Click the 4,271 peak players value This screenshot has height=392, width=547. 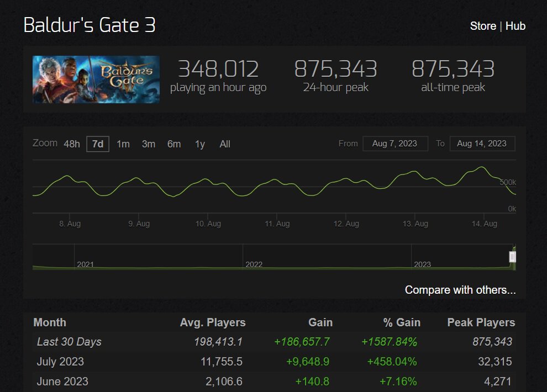click(497, 382)
